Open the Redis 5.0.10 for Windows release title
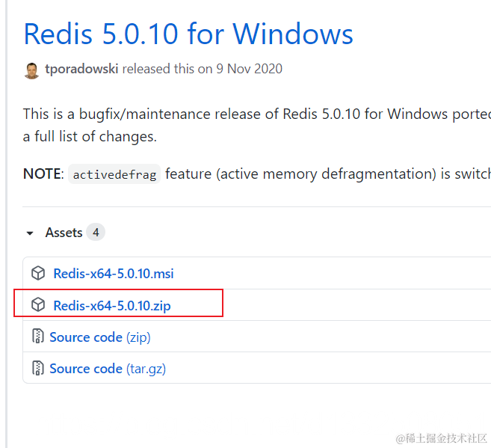The width and height of the screenshot is (491, 448). (x=188, y=34)
